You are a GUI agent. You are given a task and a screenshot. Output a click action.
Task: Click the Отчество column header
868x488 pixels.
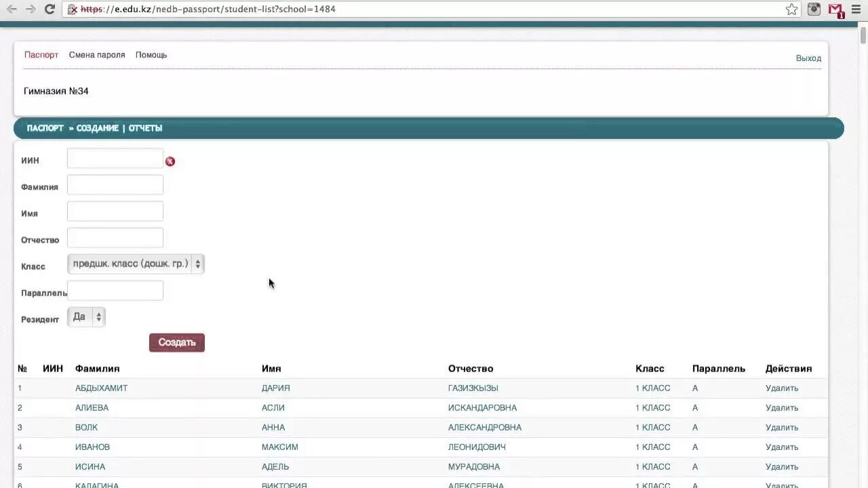pyautogui.click(x=471, y=369)
